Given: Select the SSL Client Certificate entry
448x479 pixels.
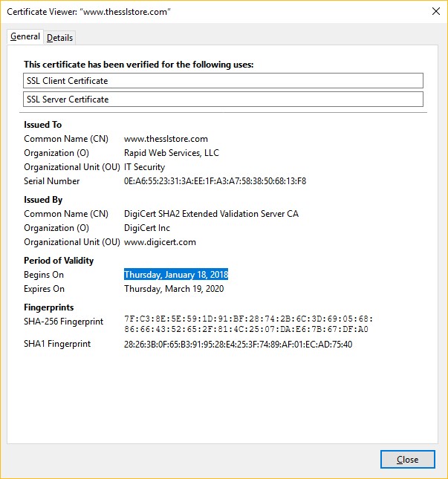Looking at the screenshot, I should pos(223,81).
